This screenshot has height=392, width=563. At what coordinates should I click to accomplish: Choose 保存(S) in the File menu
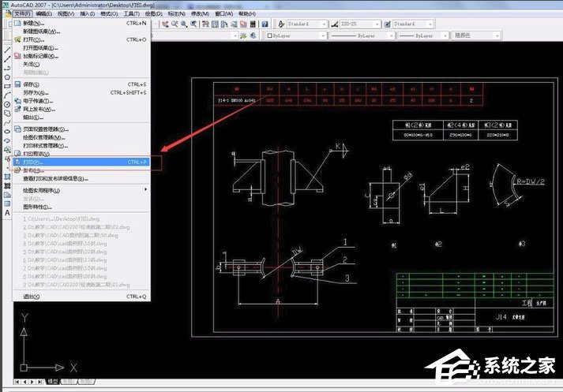pos(81,84)
